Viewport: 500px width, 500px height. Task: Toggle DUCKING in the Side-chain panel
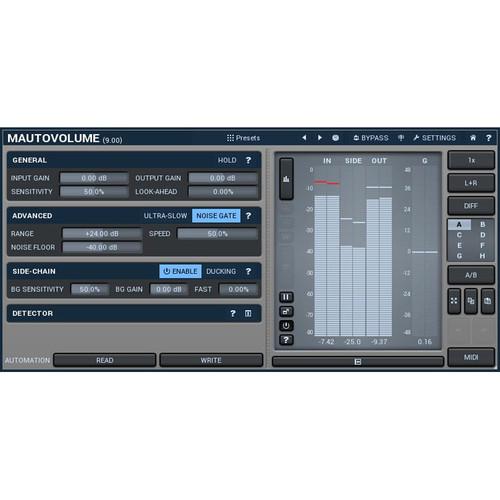221,271
